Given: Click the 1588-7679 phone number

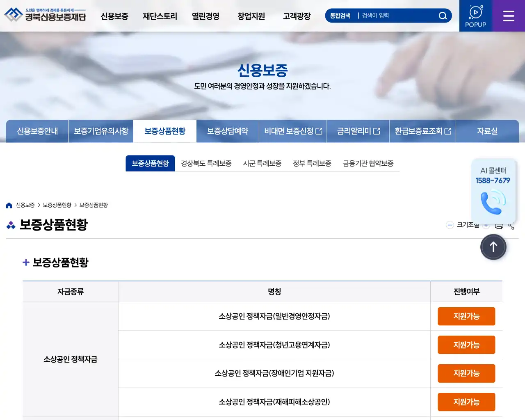Looking at the screenshot, I should (x=493, y=180).
